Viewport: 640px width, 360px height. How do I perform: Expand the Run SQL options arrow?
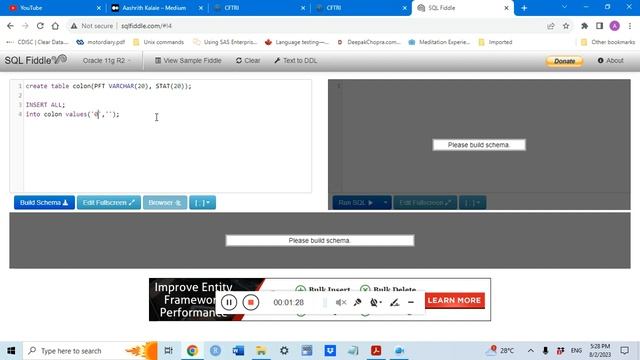[385, 202]
